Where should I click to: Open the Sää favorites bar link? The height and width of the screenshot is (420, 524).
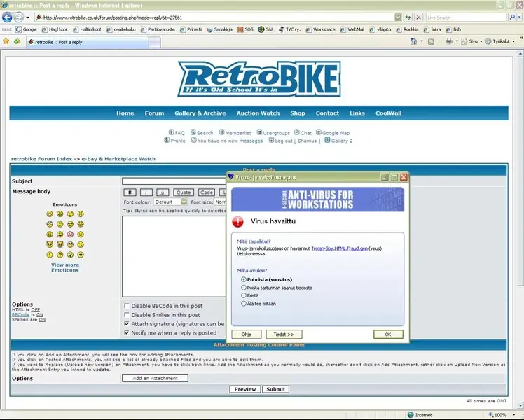pyautogui.click(x=266, y=29)
